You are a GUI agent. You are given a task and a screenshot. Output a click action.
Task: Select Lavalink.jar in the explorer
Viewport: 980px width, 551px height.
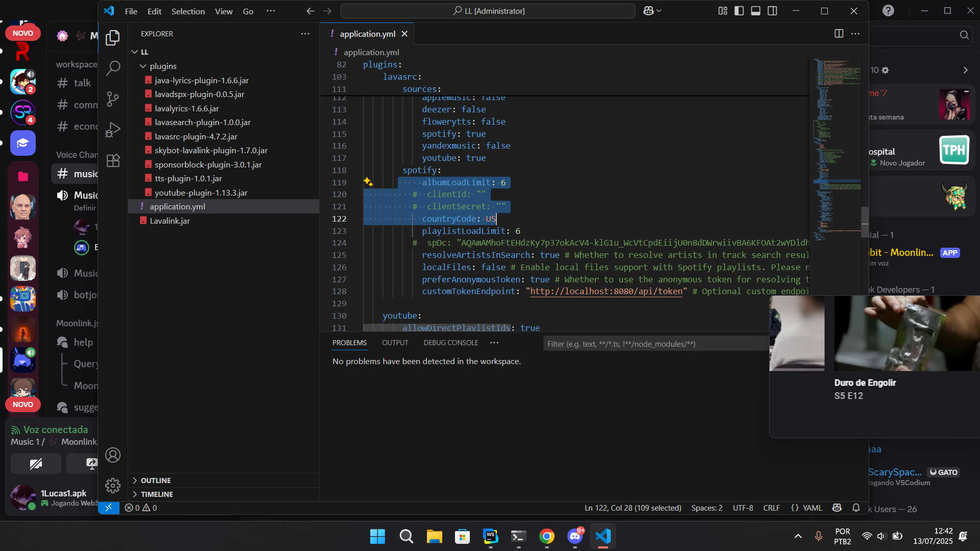pyautogui.click(x=170, y=221)
